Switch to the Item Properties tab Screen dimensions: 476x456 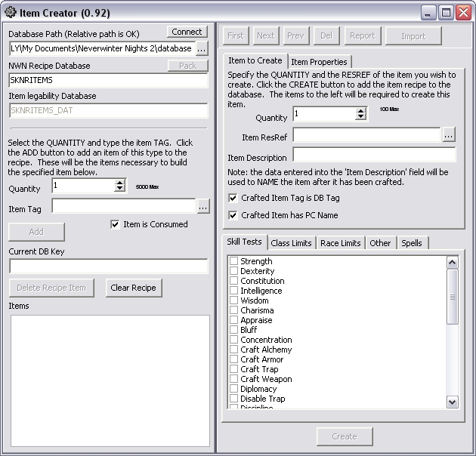(x=319, y=62)
